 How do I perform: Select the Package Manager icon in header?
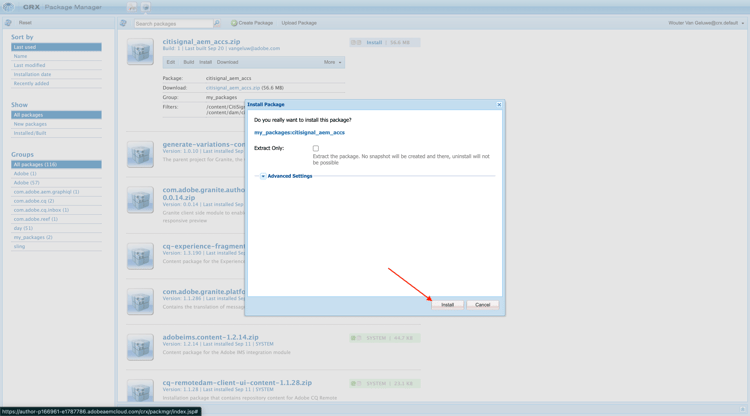(145, 7)
